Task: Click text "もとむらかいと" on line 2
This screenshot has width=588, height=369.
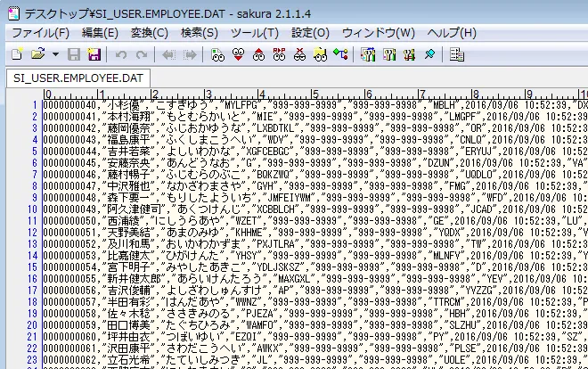Action: coord(203,117)
